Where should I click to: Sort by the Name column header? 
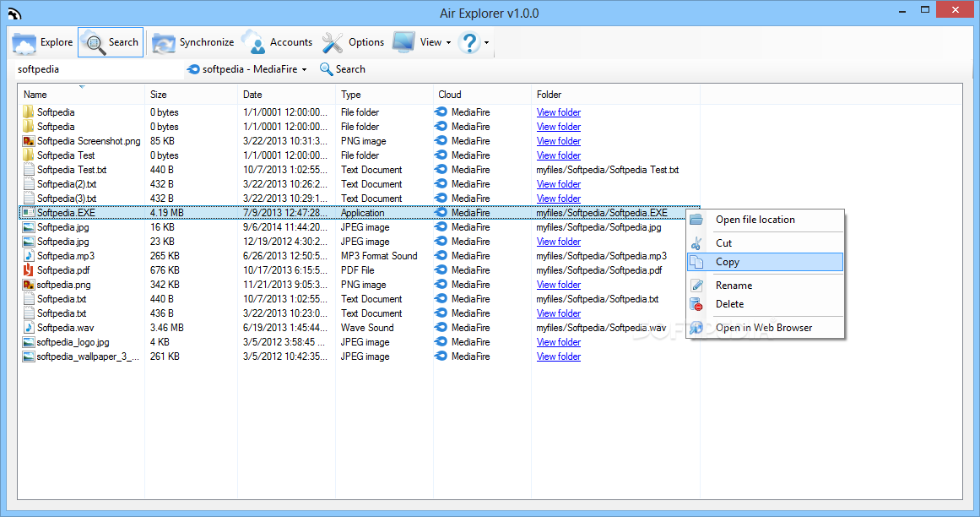coord(82,95)
